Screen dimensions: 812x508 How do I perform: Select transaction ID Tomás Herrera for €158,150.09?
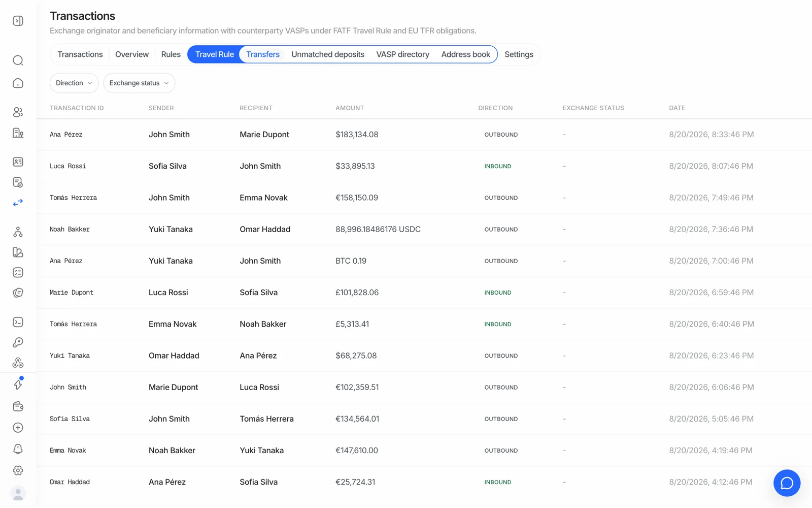pyautogui.click(x=73, y=198)
